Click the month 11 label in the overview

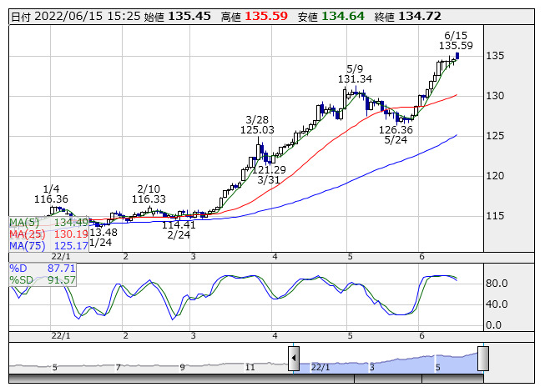click(250, 367)
